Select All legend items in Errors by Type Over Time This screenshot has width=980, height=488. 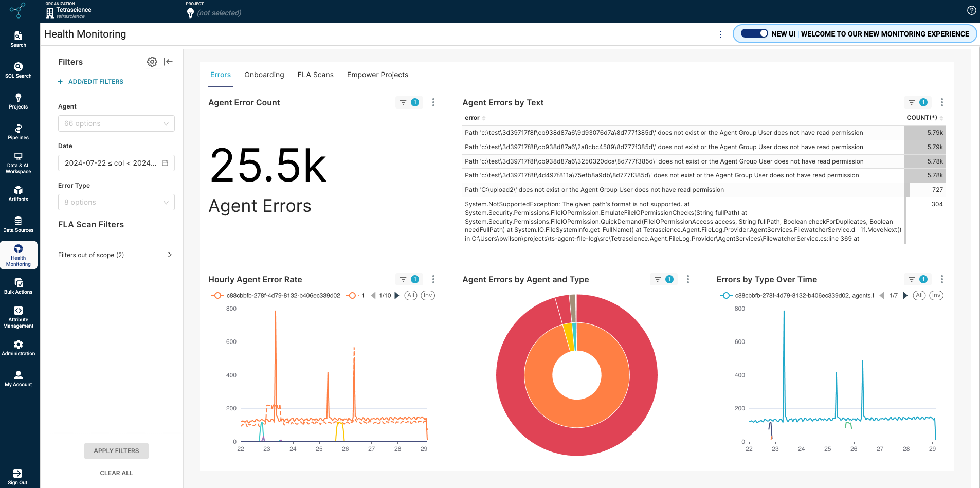pos(919,295)
